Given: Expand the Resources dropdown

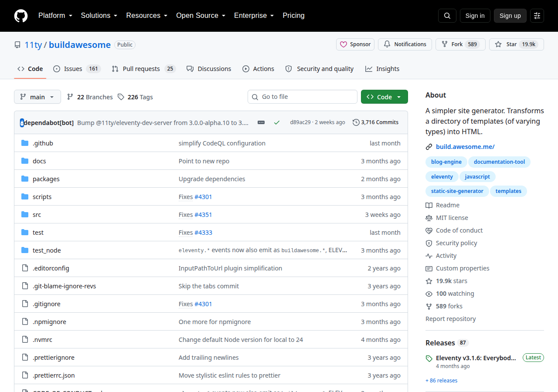Looking at the screenshot, I should click(146, 16).
